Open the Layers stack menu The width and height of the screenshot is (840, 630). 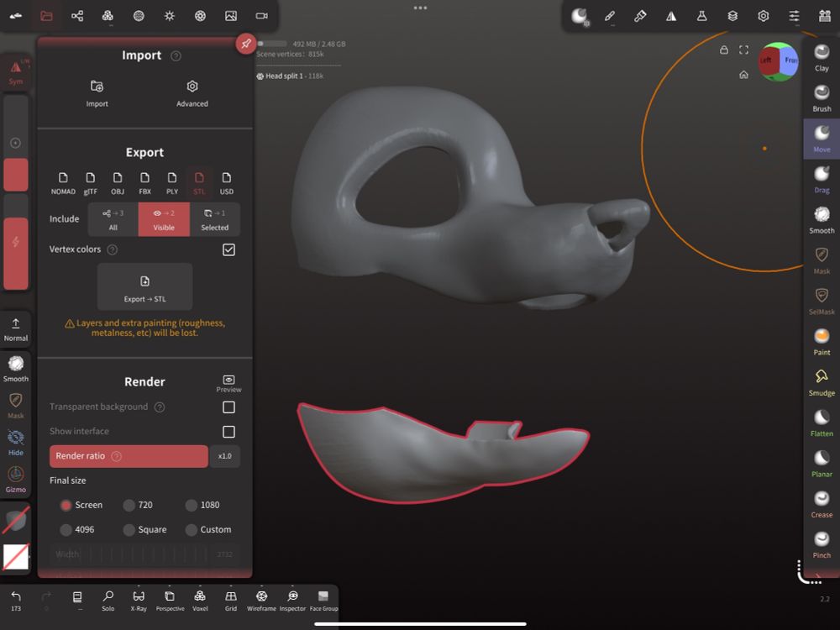pyautogui.click(x=732, y=16)
